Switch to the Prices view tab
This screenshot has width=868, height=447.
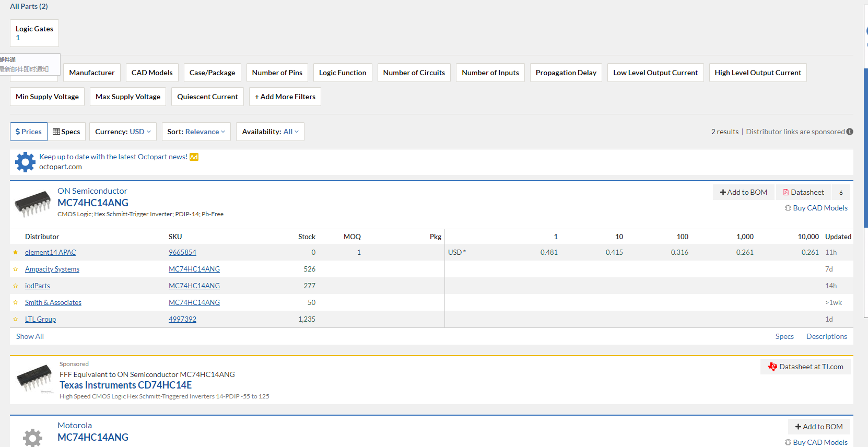click(29, 132)
